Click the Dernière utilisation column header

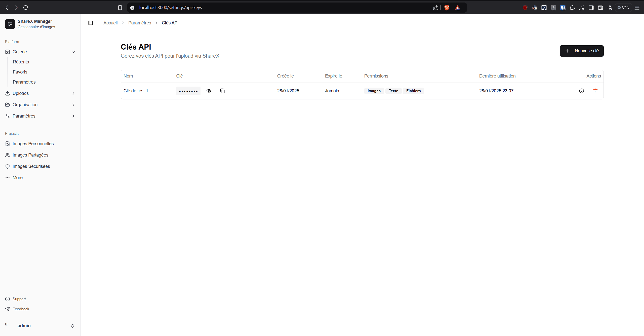click(497, 76)
